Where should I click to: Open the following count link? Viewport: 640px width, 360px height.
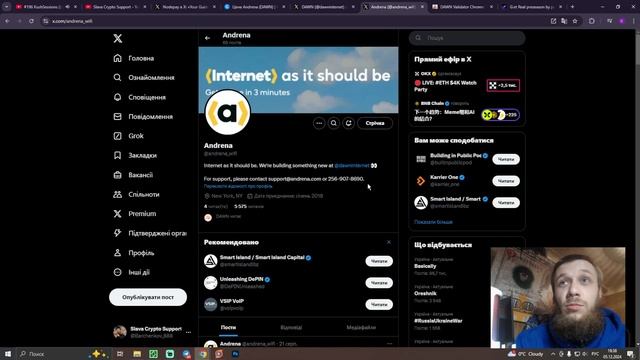(x=216, y=207)
